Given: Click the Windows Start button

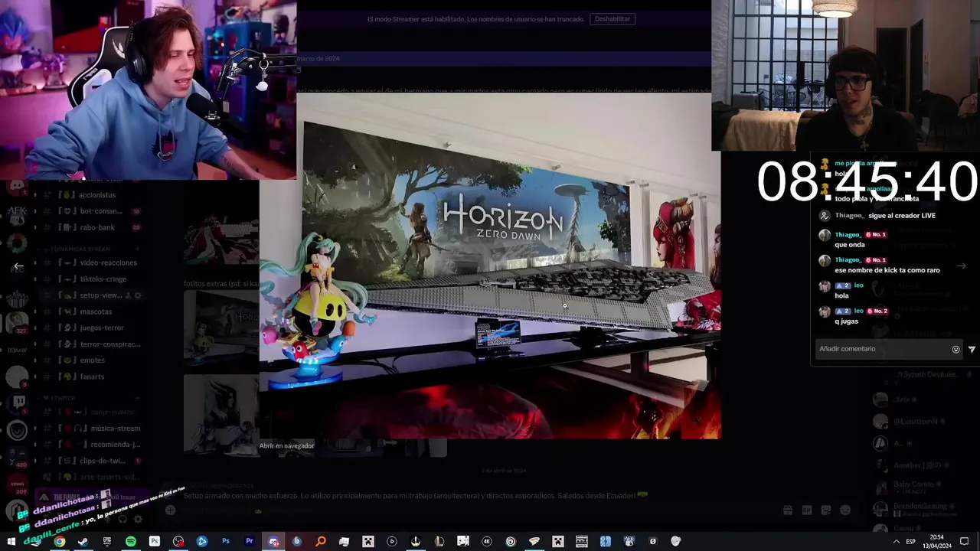Looking at the screenshot, I should (x=11, y=542).
